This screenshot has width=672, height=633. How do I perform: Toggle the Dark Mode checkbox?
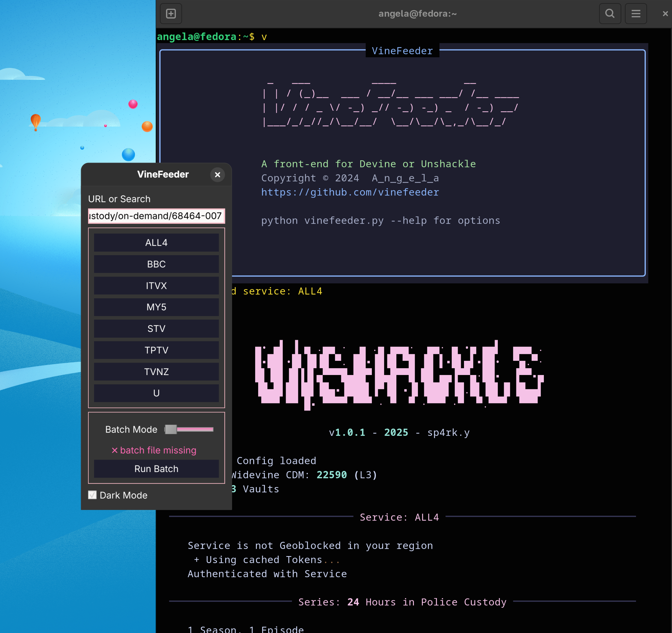pyautogui.click(x=92, y=495)
